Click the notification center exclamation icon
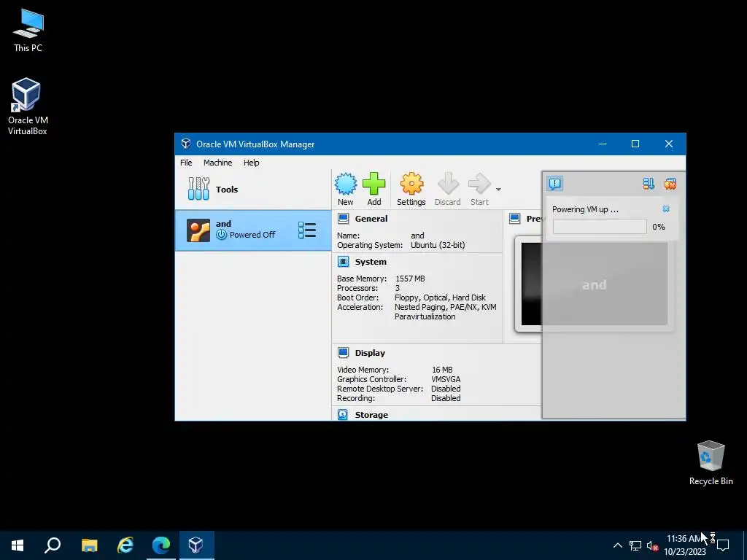 [x=555, y=184]
